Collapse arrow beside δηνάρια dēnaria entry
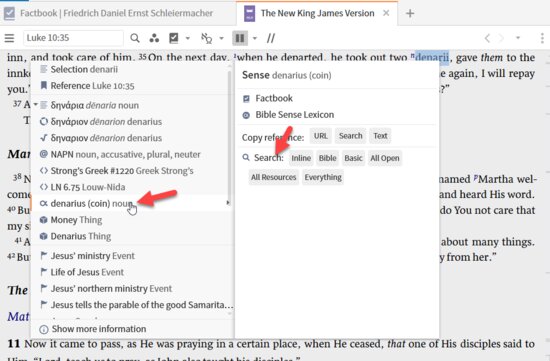This screenshot has width=550, height=361. pos(35,105)
